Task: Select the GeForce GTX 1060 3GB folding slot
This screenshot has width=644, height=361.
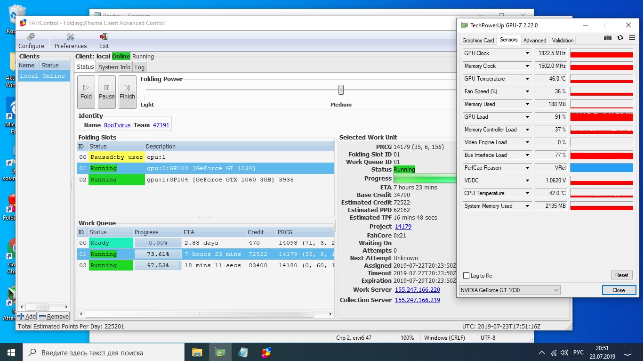Action: (206, 180)
